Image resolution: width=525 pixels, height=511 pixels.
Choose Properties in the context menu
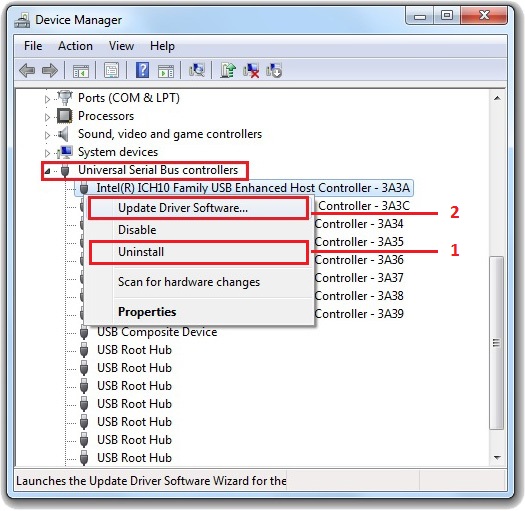pos(147,312)
